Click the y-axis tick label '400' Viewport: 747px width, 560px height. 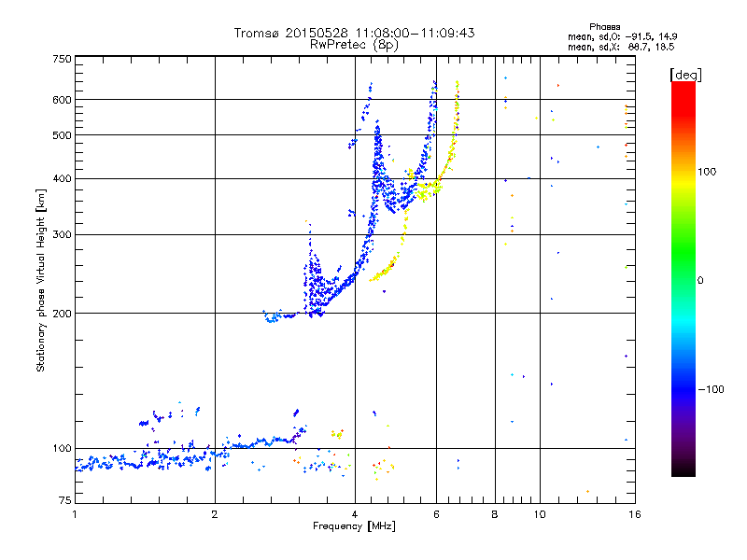(62, 179)
